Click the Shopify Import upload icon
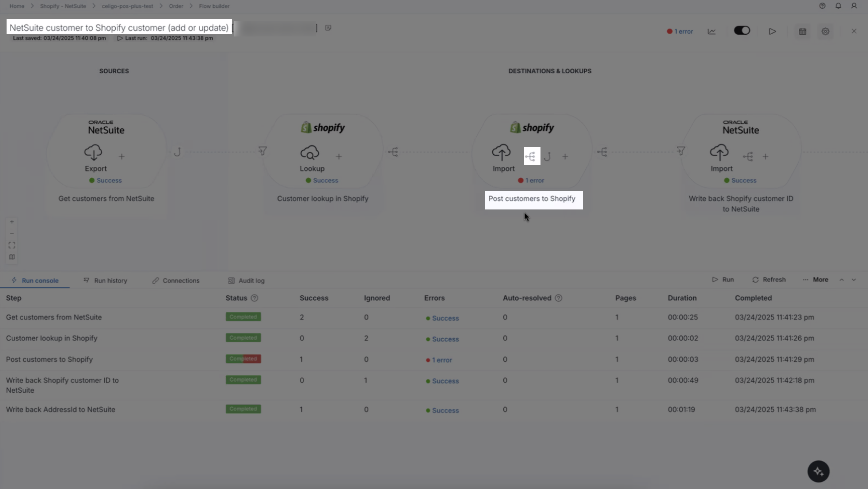The height and width of the screenshot is (489, 868). [x=501, y=152]
